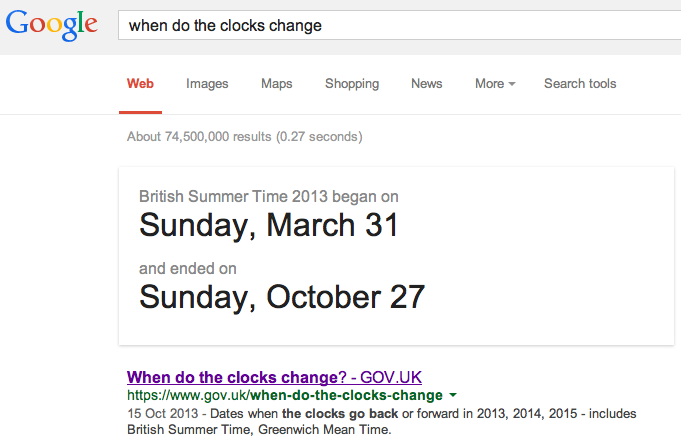Click the About 74,500,000 results text
Image resolution: width=681 pixels, height=441 pixels.
click(245, 136)
